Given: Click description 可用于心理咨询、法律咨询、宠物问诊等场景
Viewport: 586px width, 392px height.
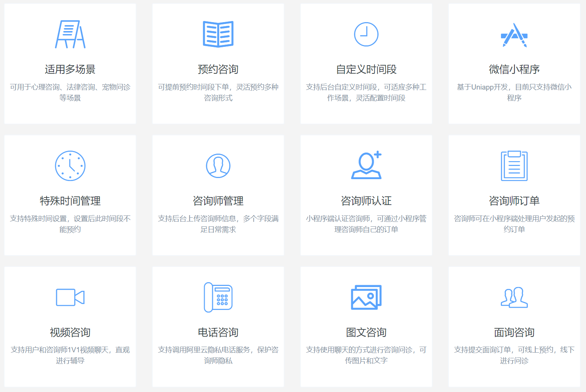Looking at the screenshot, I should click(x=70, y=93).
